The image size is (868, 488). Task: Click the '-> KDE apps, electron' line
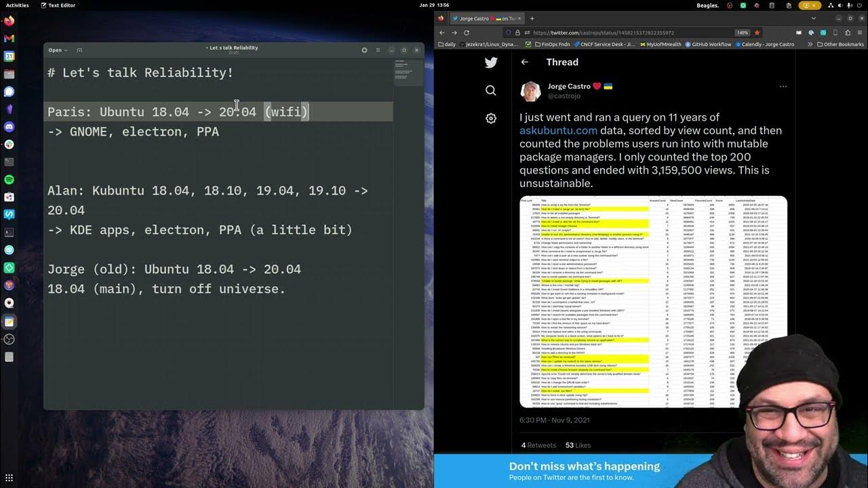coord(200,230)
